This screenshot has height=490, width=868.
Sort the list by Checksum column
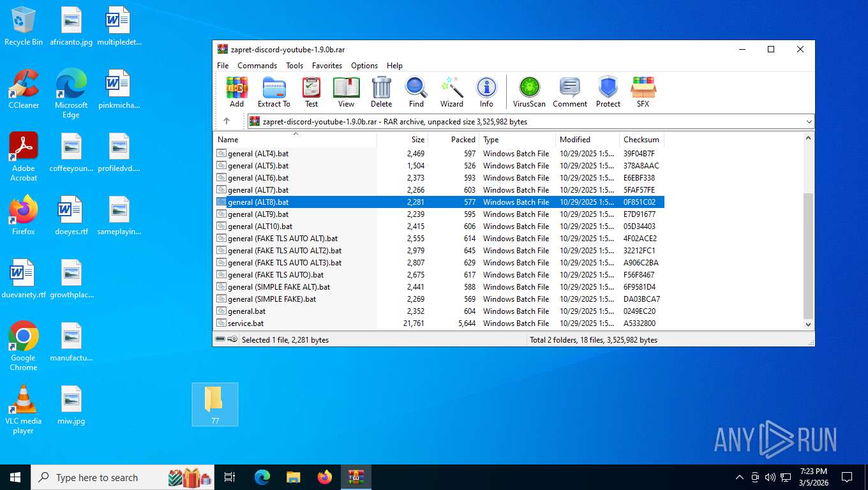pos(641,140)
